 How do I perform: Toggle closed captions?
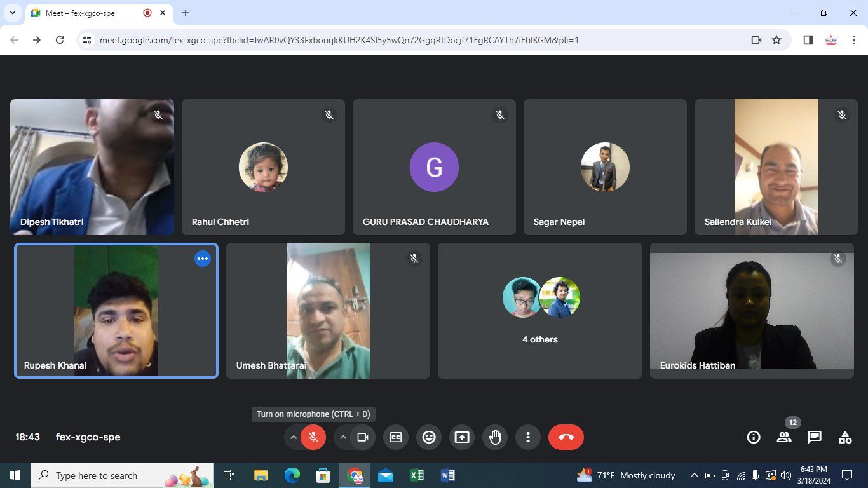click(x=396, y=437)
